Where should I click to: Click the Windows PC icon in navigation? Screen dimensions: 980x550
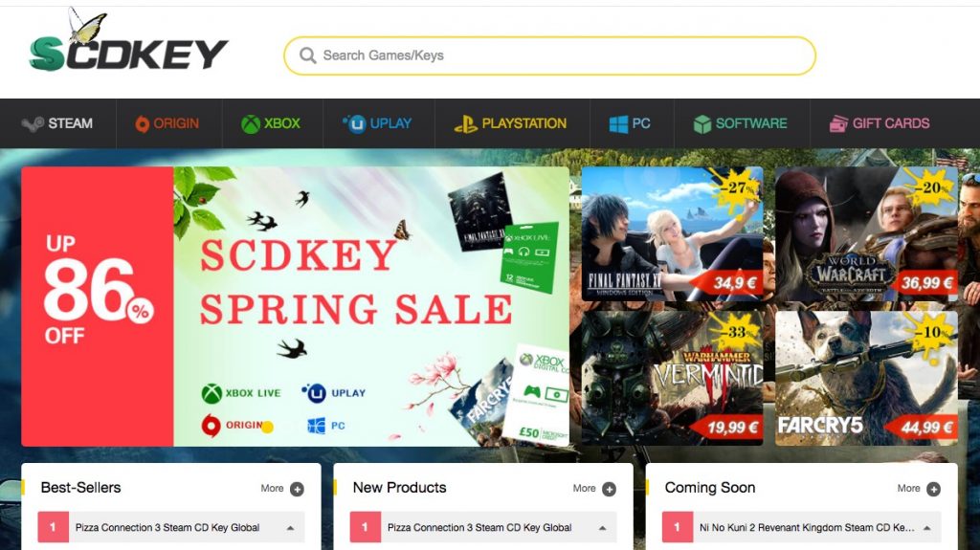(618, 123)
